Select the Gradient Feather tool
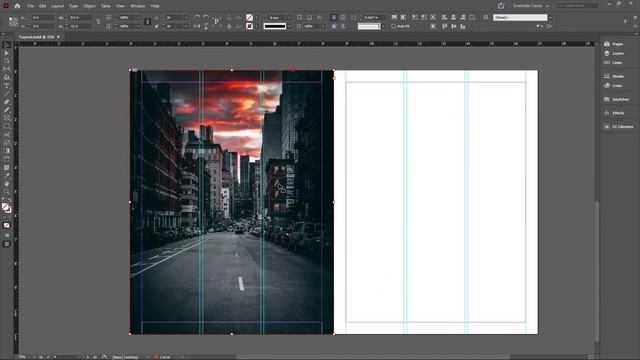The width and height of the screenshot is (640, 360). tap(7, 159)
